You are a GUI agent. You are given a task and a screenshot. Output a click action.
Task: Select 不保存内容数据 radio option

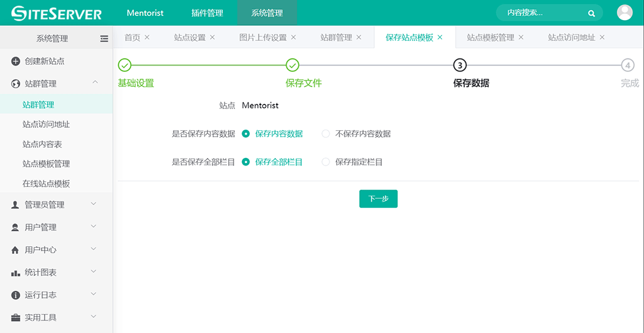[326, 133]
